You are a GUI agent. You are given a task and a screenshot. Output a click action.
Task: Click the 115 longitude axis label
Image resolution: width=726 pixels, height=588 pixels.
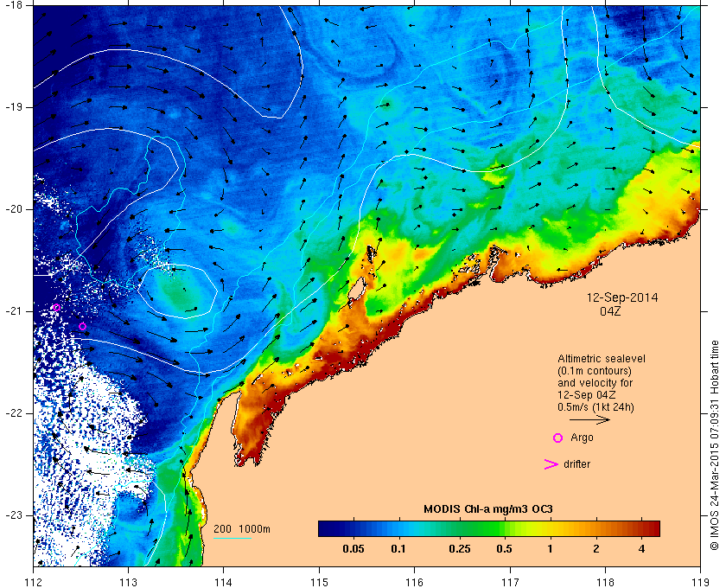[x=319, y=582]
